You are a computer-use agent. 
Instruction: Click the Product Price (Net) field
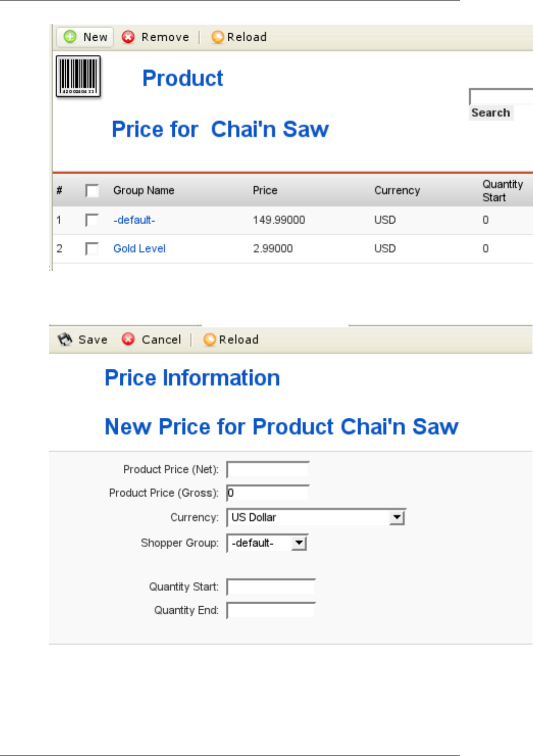coord(268,469)
